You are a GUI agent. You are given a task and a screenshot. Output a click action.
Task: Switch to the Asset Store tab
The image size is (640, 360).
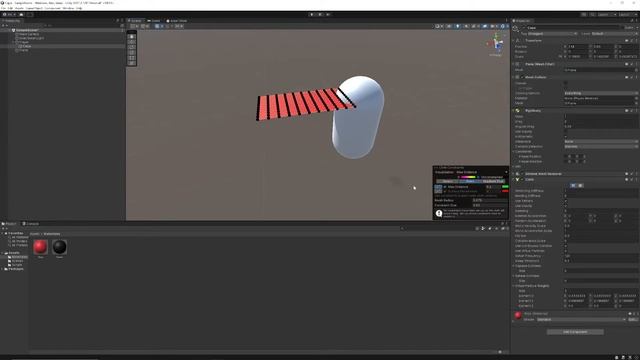(177, 21)
